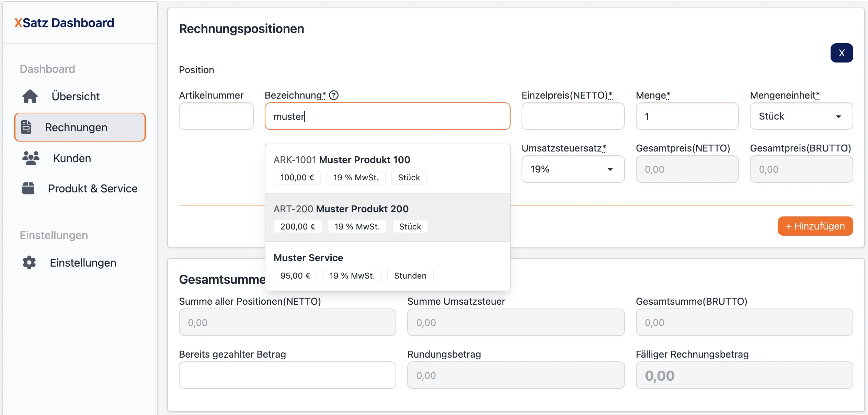Viewport: 868px width, 415px height.
Task: Click the box icon beside Produkt & Service
Action: [28, 188]
